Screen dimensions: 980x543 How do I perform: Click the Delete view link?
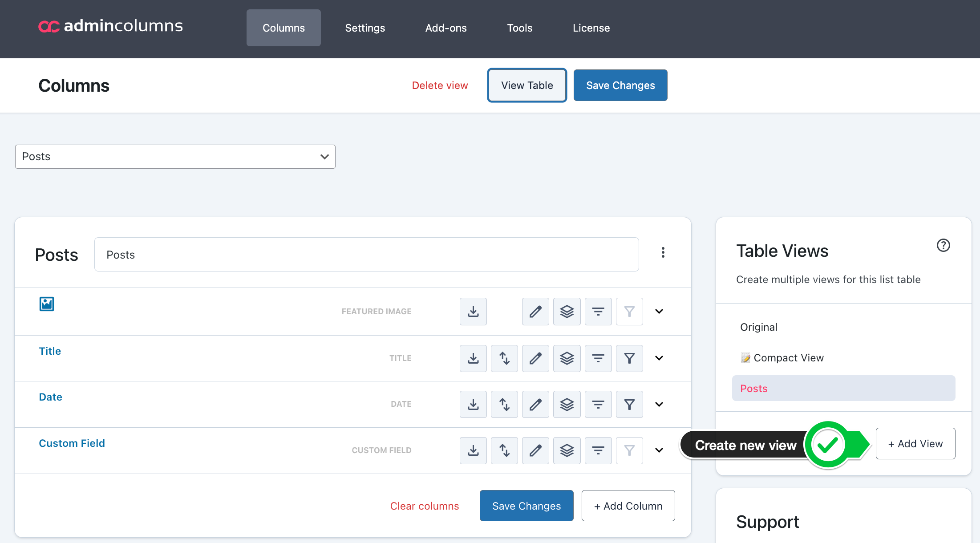(440, 85)
